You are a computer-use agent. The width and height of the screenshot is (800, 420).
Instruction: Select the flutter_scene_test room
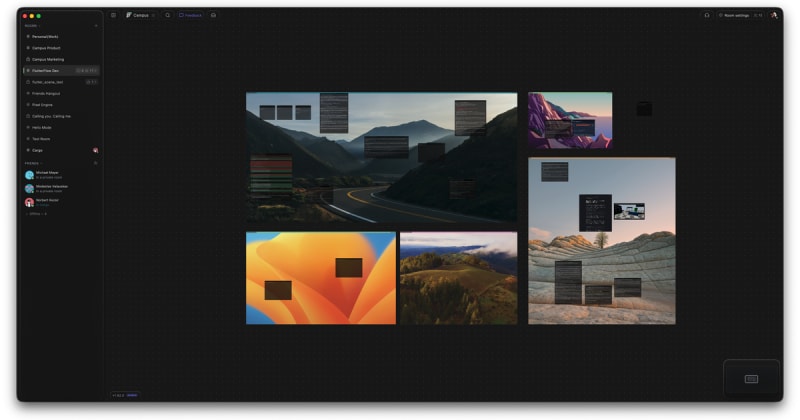click(61, 82)
